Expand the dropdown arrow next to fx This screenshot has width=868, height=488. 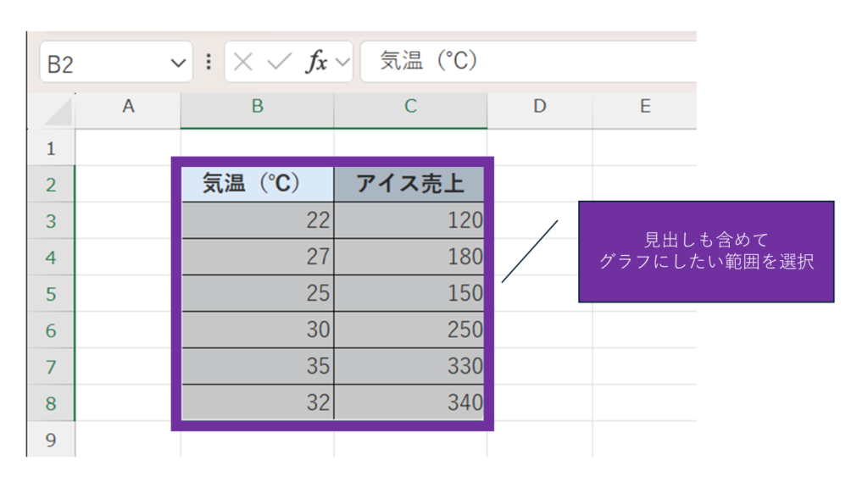[342, 62]
